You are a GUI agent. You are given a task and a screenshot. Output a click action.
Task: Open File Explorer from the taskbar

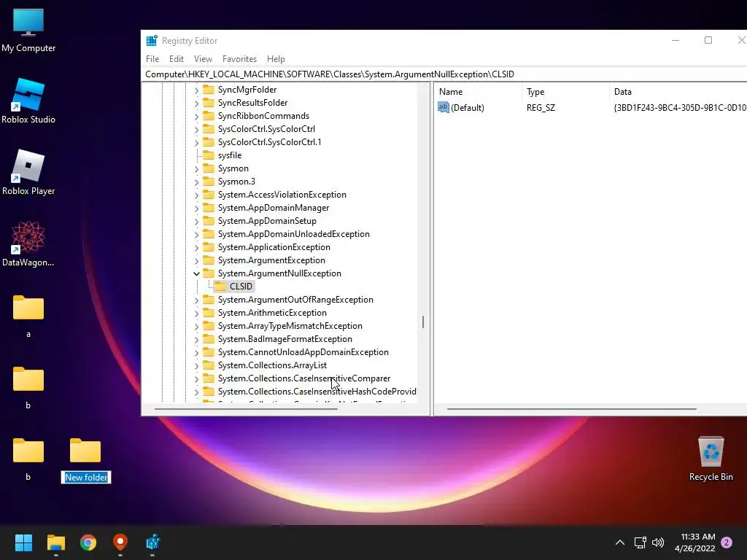click(55, 542)
